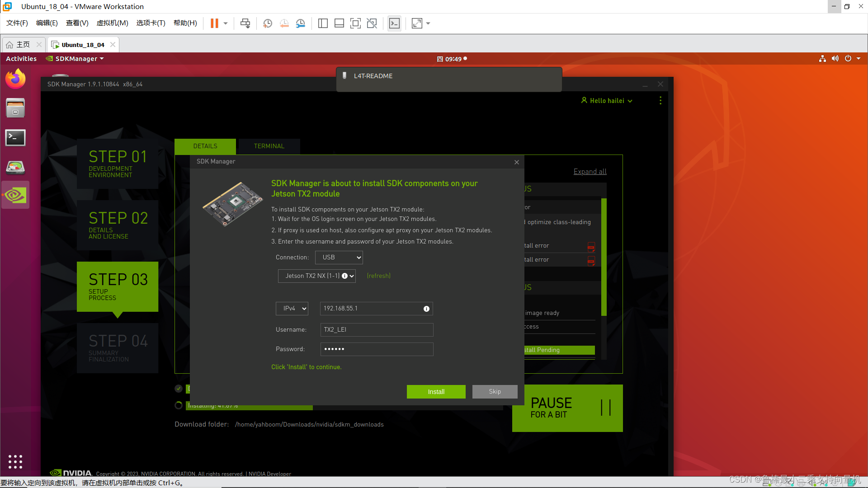Click the stretch guest display icon
Viewport: 868px width, 488px height.
(417, 23)
